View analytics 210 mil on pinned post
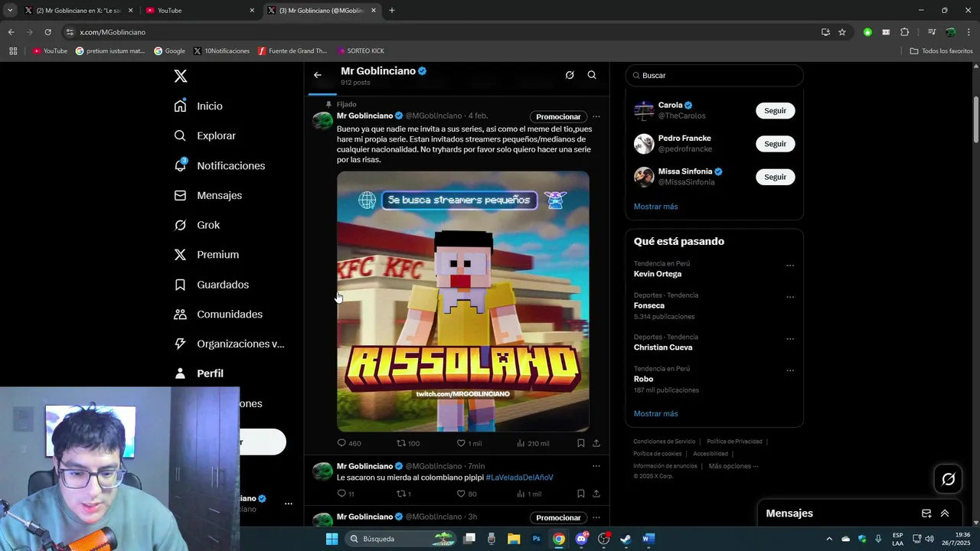This screenshot has width=980, height=551. 533,443
